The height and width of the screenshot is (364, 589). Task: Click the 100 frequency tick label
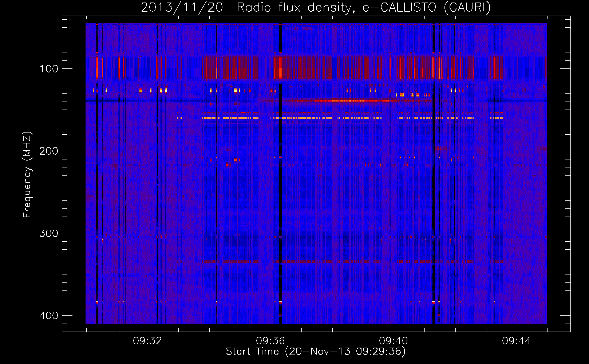coord(49,69)
